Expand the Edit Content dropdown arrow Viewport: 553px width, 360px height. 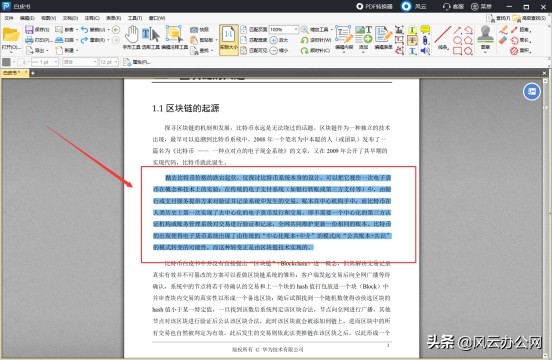(344, 52)
